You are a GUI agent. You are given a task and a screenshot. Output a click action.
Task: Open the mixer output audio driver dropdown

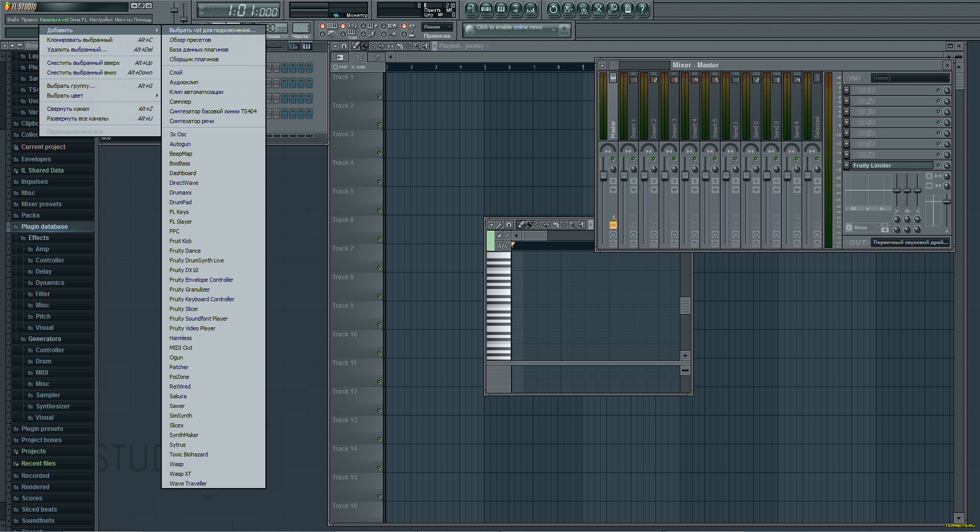tap(910, 243)
